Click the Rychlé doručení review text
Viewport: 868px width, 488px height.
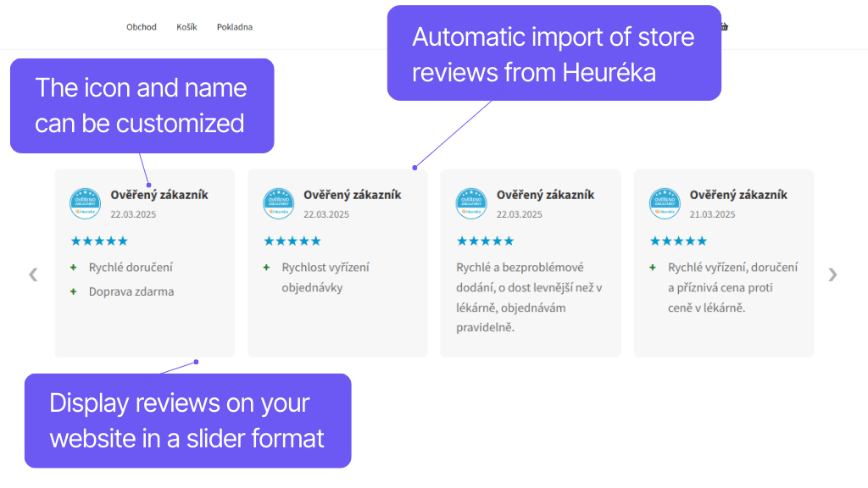coord(131,268)
